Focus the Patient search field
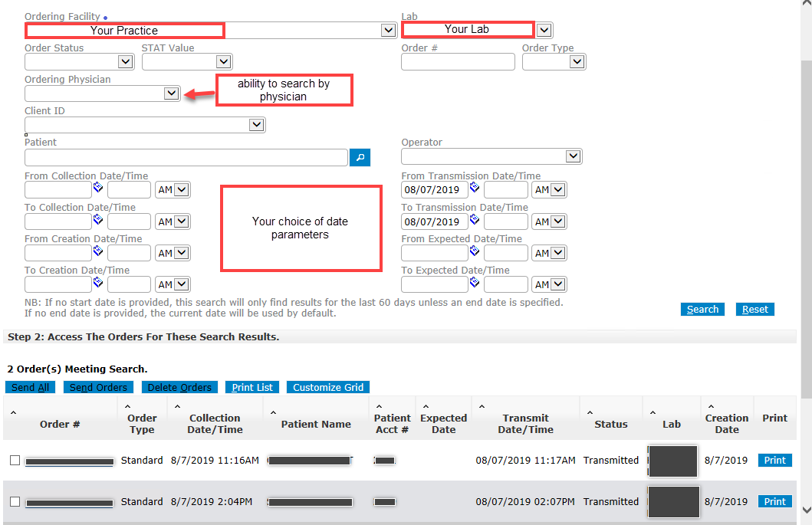This screenshot has height=525, width=812. 186,157
